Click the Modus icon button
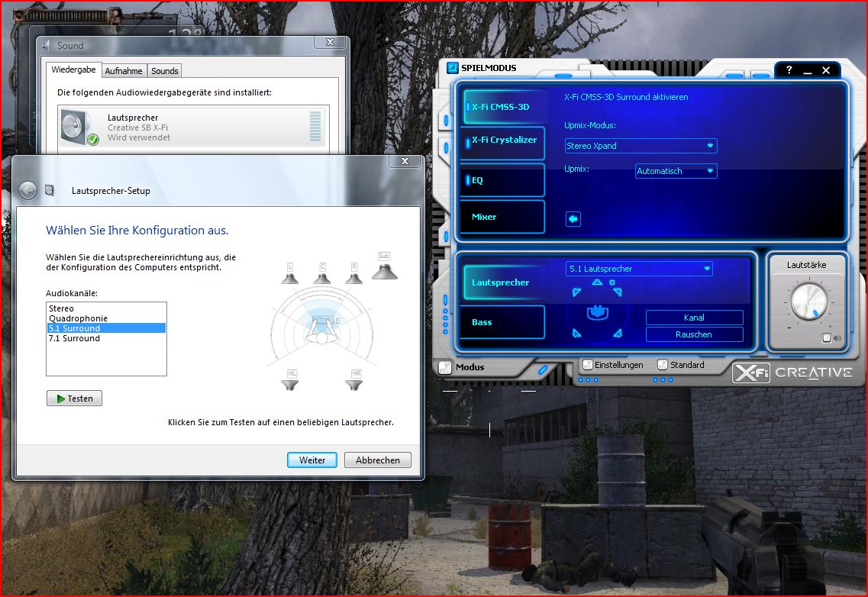Image resolution: width=868 pixels, height=597 pixels. pos(445,367)
